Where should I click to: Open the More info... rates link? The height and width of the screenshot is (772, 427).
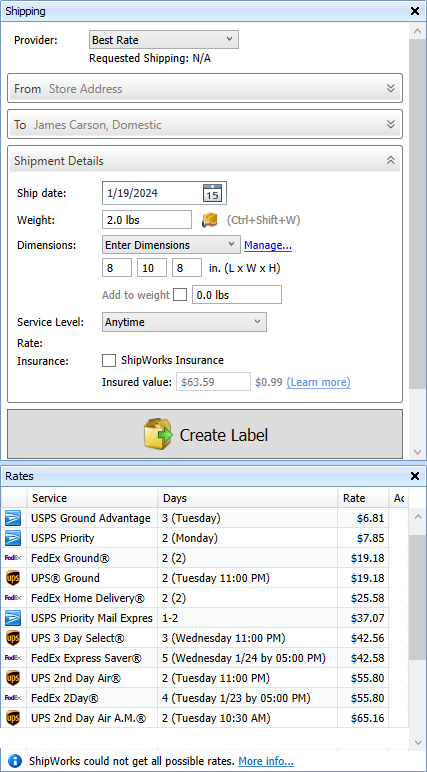[x=266, y=761]
